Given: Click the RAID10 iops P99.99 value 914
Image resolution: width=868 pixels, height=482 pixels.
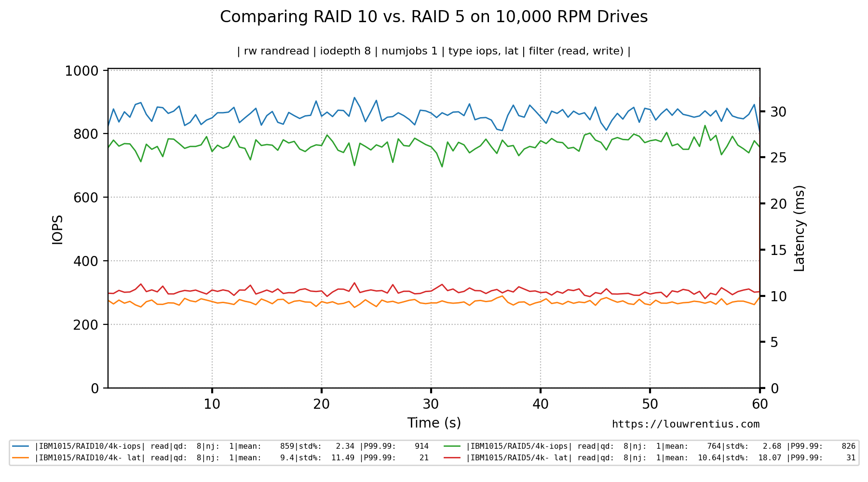Looking at the screenshot, I should [x=421, y=446].
